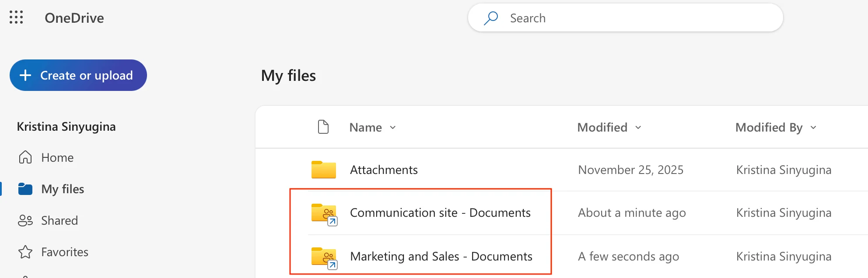This screenshot has width=868, height=278.
Task: Click the OneDrive title text
Action: pos(74,18)
